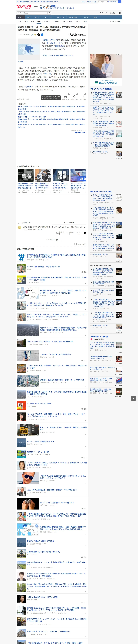Close the reaction tooltip popup
The width and height of the screenshot is (138, 644).
(60, 97)
